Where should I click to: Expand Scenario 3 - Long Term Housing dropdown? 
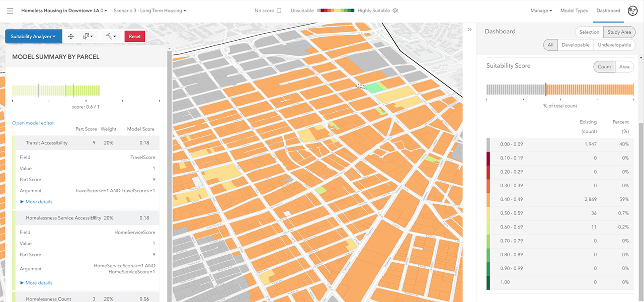(150, 11)
